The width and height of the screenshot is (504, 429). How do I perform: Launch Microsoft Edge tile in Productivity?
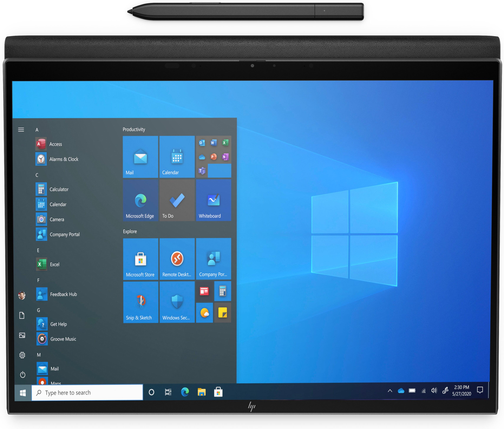point(140,200)
